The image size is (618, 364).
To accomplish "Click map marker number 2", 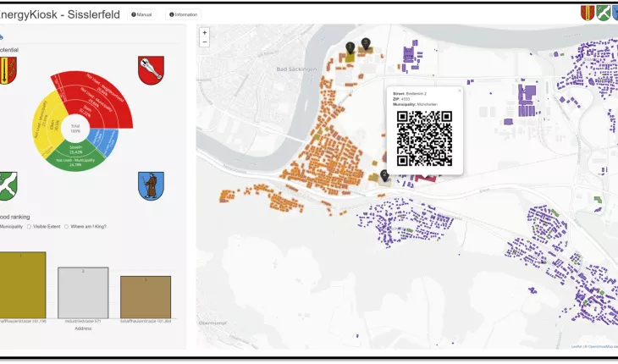I will click(384, 176).
